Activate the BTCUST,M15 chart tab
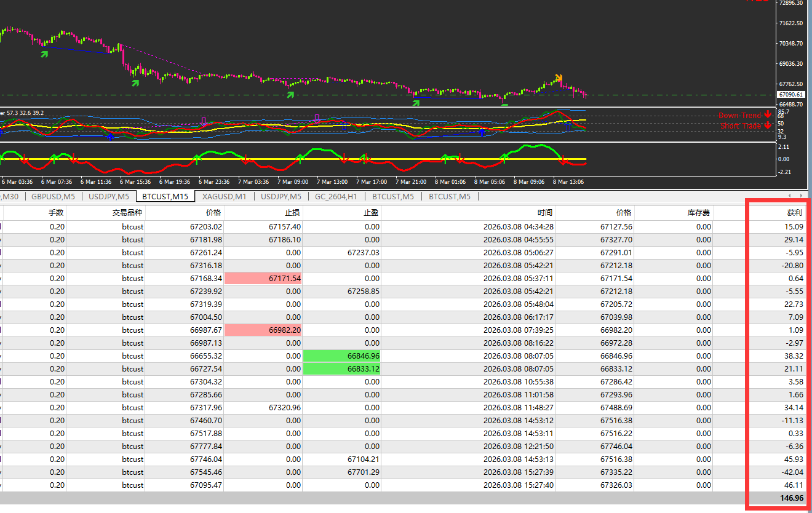The height and width of the screenshot is (513, 812). (x=165, y=196)
